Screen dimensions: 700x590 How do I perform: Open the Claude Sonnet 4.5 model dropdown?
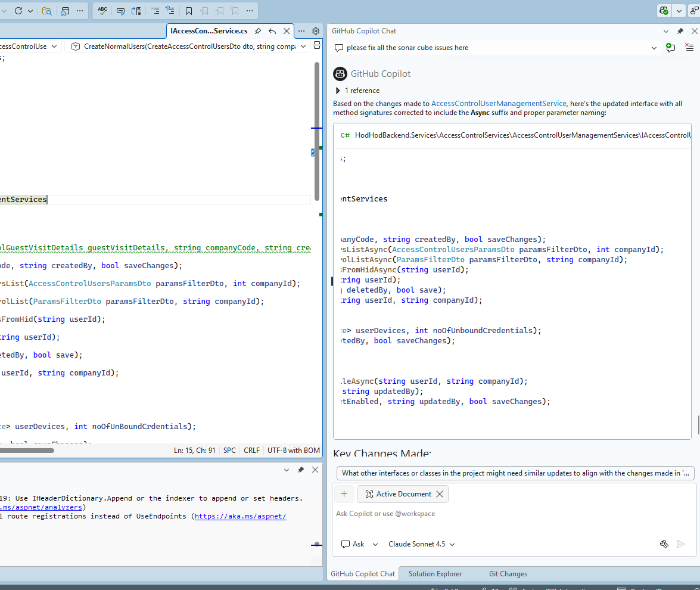[421, 544]
